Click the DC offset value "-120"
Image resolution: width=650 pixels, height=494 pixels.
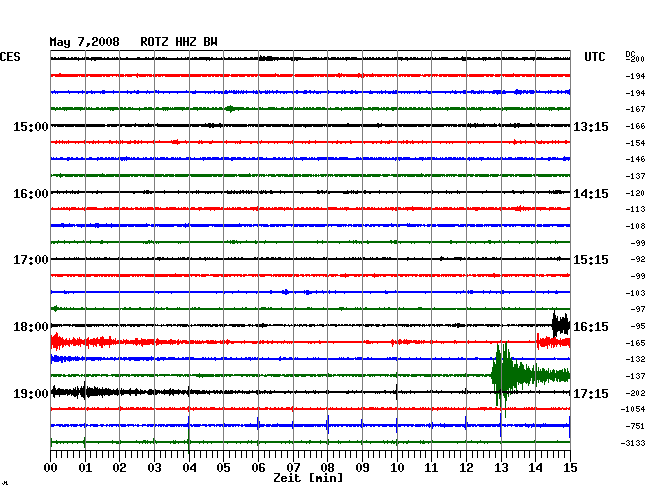pos(635,193)
